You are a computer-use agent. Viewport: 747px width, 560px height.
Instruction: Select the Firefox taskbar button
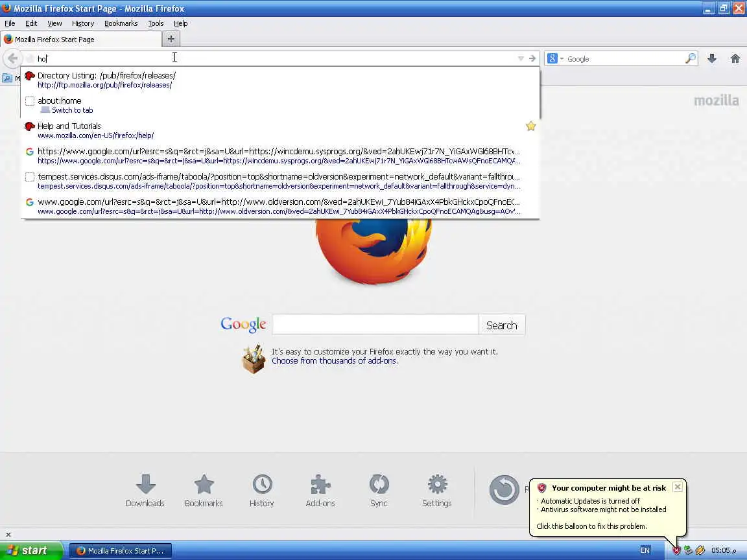coord(121,550)
